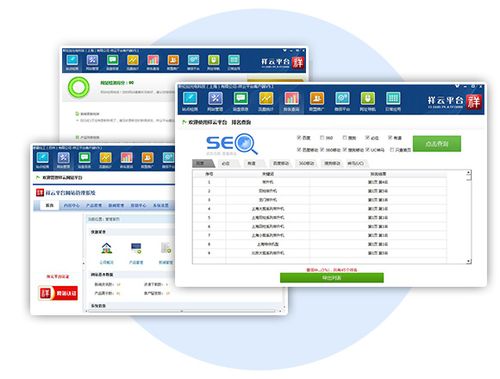Select purple tools icon in the bottom-left window
Viewport: 500px width, 379px height.
(x=63, y=157)
